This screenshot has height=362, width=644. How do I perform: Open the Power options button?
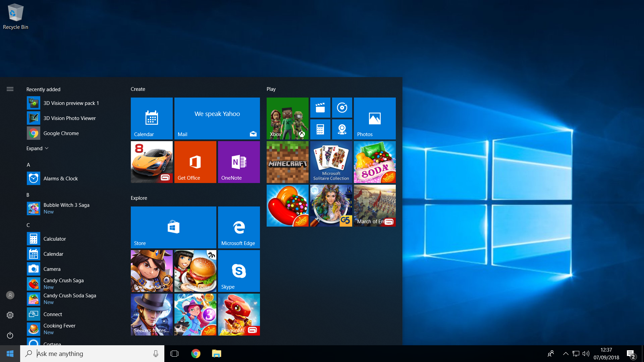10,335
